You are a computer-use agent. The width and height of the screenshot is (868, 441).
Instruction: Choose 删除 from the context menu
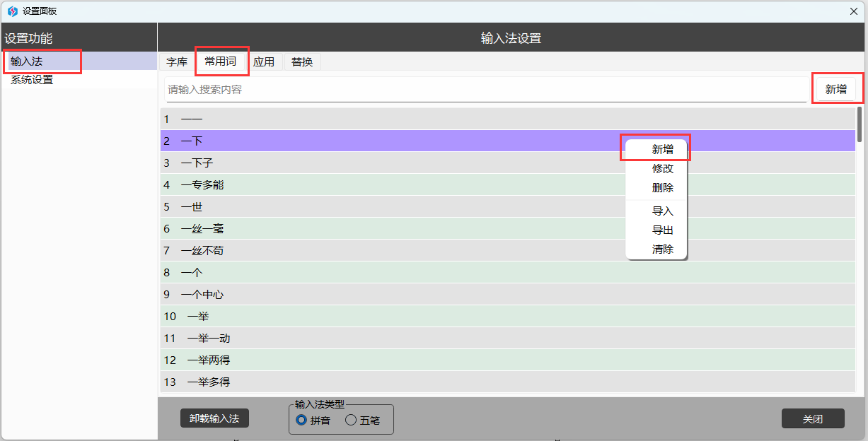click(x=662, y=188)
